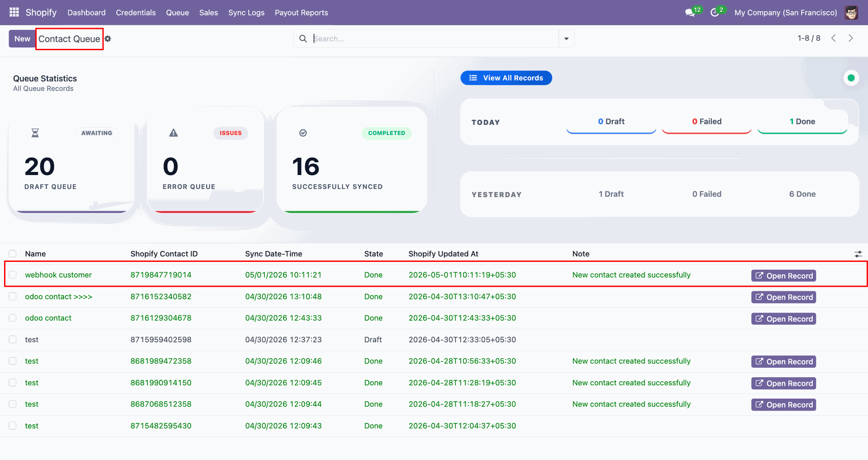
Task: Click the Draft Queue statistics card showing 20
Action: point(71,160)
